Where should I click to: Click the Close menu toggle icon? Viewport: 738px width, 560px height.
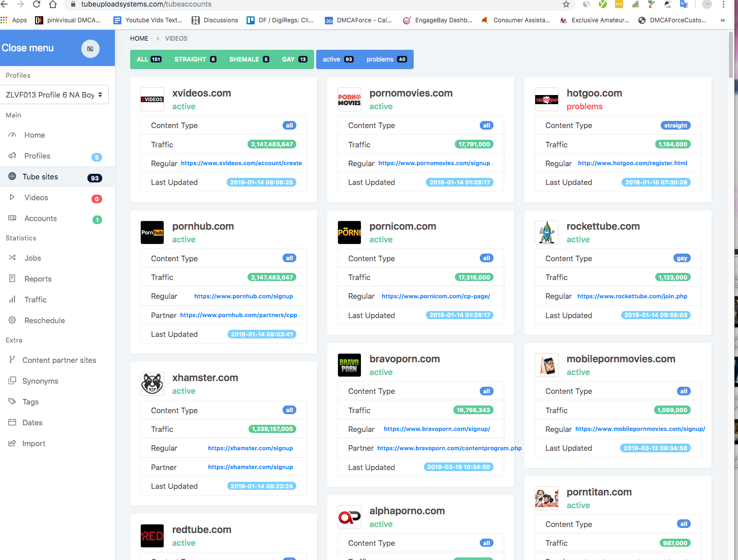90,49
